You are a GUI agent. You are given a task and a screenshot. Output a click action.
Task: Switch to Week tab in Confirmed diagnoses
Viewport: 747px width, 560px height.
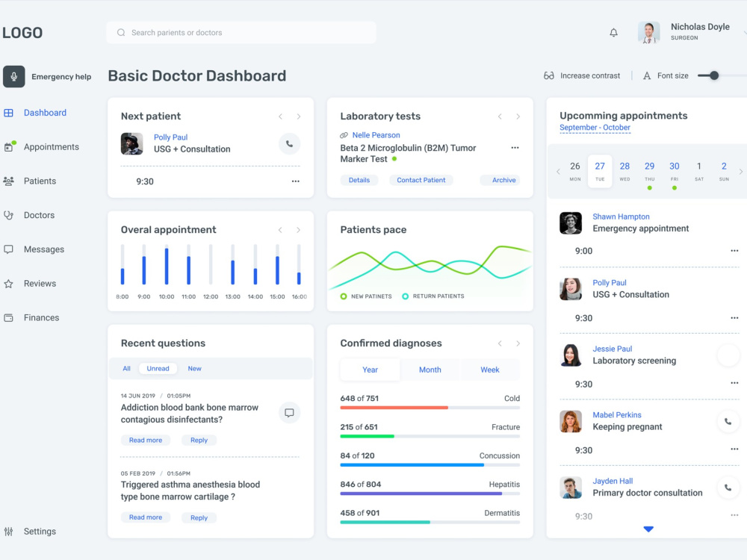click(490, 370)
